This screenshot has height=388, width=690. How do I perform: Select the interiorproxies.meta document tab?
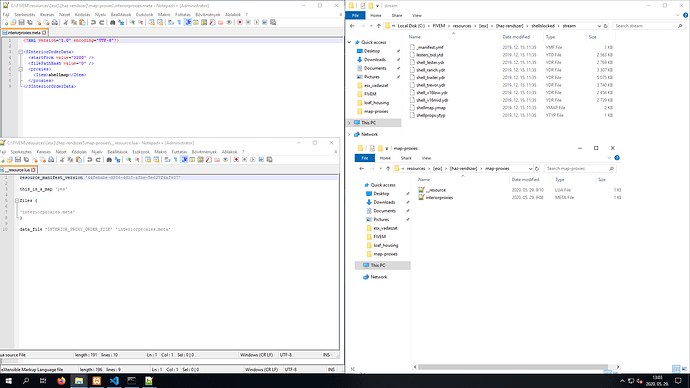click(x=24, y=33)
